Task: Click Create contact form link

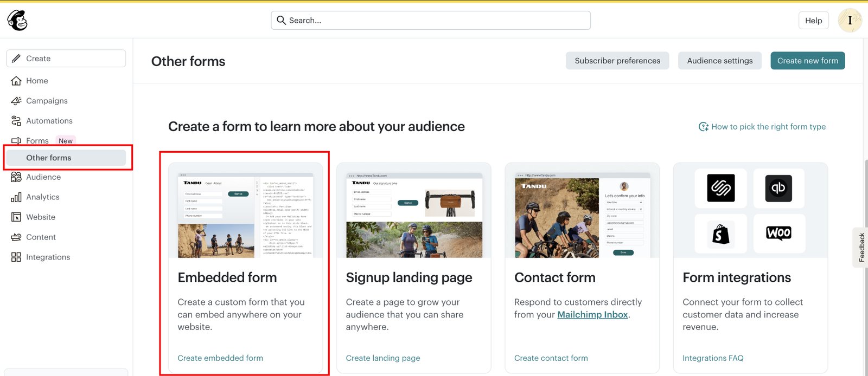Action: coord(551,358)
